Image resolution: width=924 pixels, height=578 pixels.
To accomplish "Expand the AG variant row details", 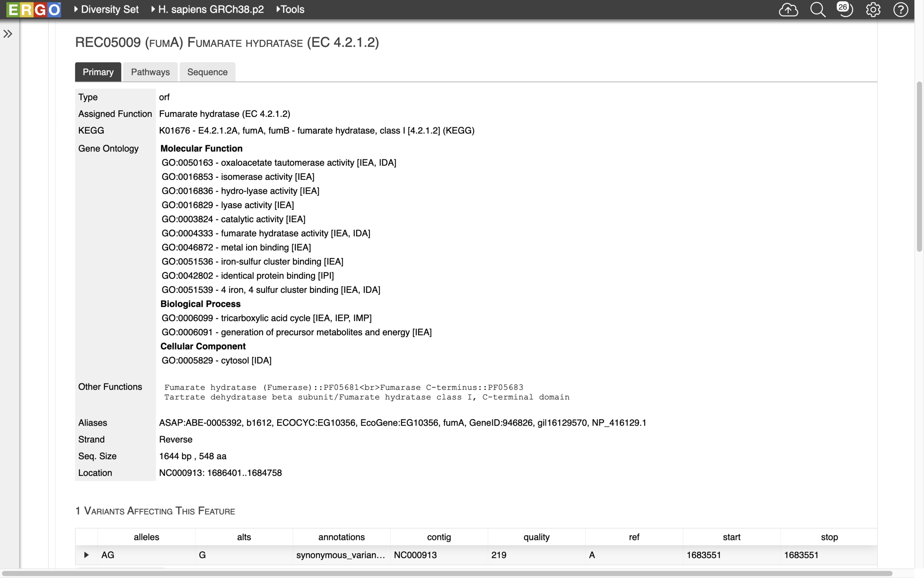I will pos(86,555).
